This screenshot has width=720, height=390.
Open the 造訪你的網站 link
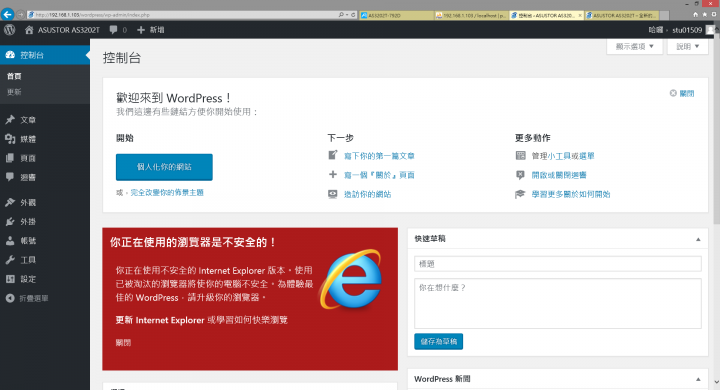[367, 194]
